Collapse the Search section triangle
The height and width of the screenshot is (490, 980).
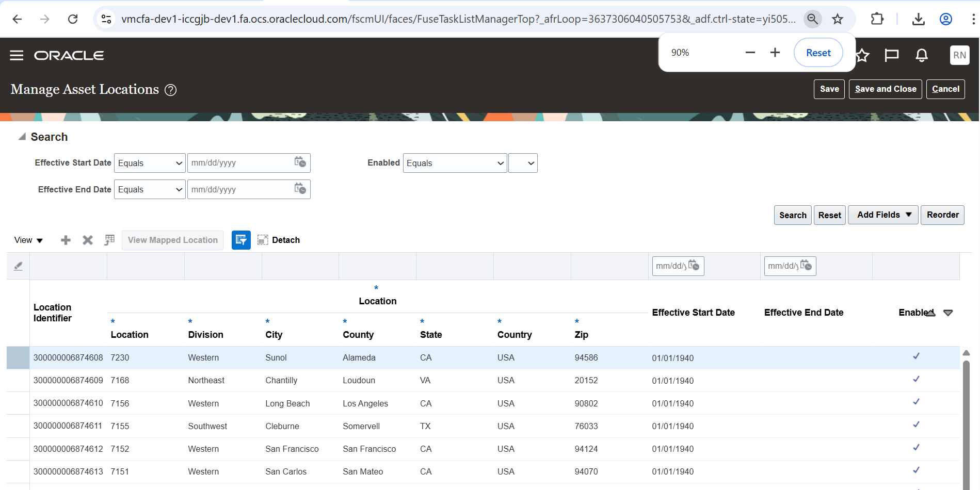[x=22, y=137]
